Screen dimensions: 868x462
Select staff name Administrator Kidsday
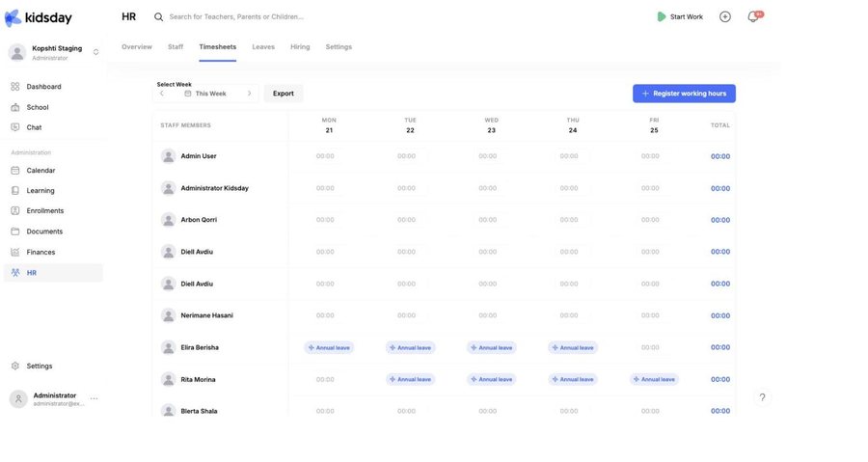click(215, 188)
